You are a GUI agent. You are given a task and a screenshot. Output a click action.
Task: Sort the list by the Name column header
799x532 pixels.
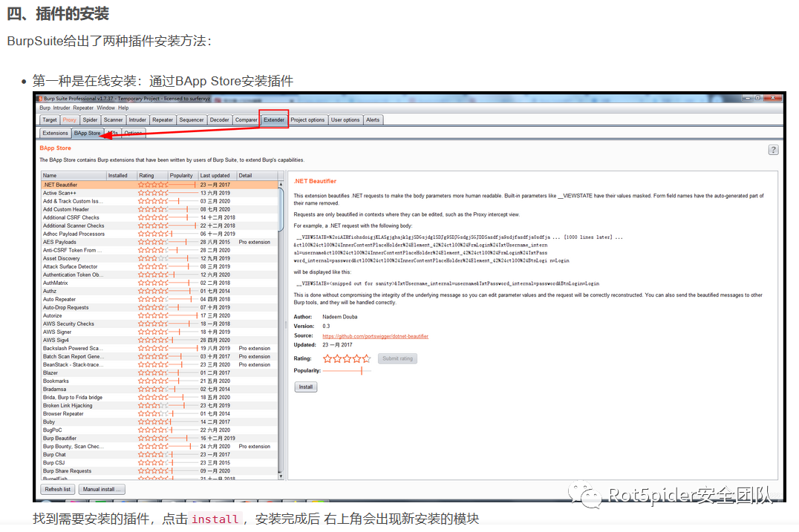[74, 175]
